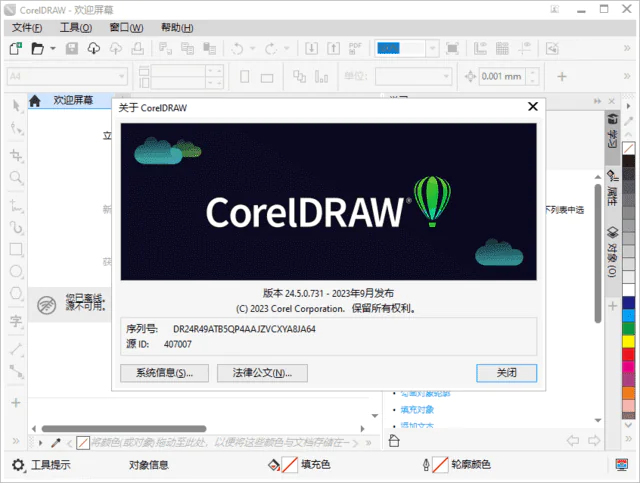This screenshot has width=640, height=483.
Task: Click the portrait orientation icon
Action: 245,76
